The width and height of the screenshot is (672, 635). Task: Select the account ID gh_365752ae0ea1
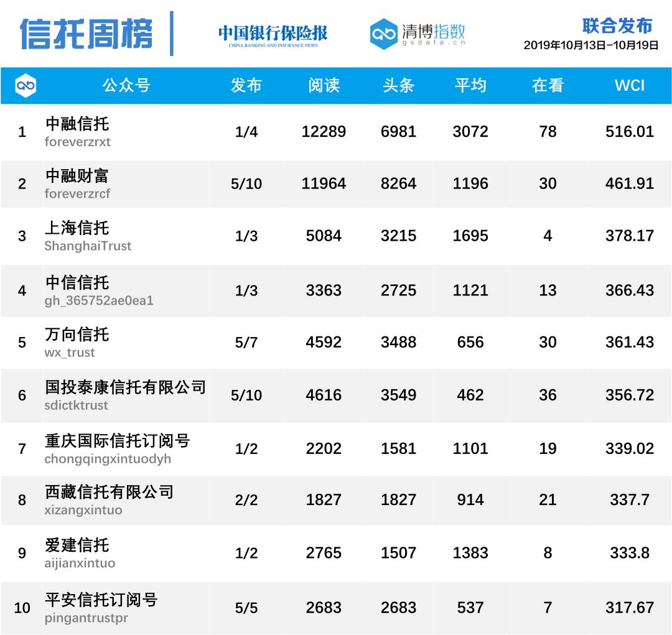99,301
